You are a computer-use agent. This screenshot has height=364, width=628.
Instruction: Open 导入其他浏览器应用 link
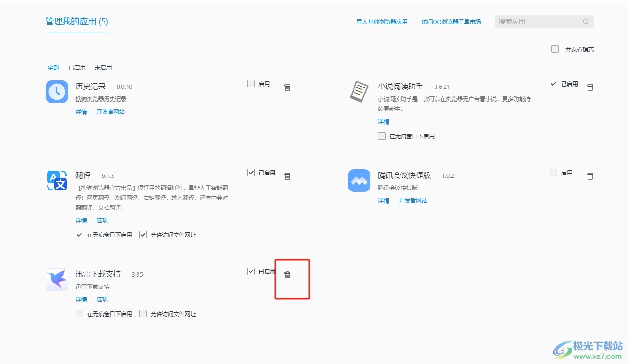click(382, 22)
